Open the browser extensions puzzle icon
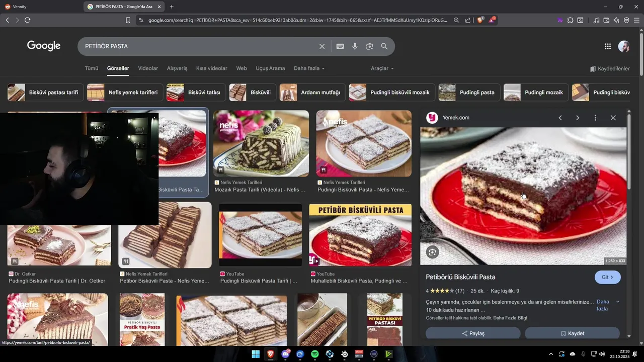The width and height of the screenshot is (644, 362). pyautogui.click(x=570, y=20)
